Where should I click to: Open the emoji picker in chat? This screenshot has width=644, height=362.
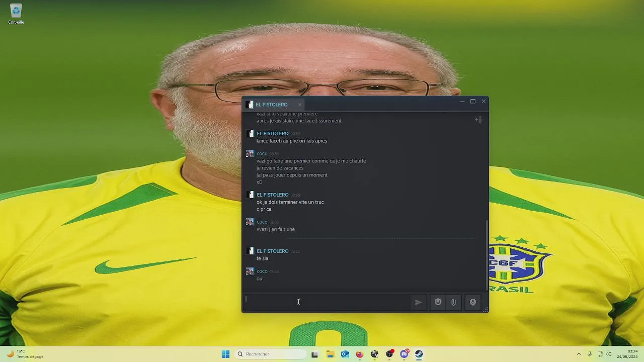tap(438, 302)
